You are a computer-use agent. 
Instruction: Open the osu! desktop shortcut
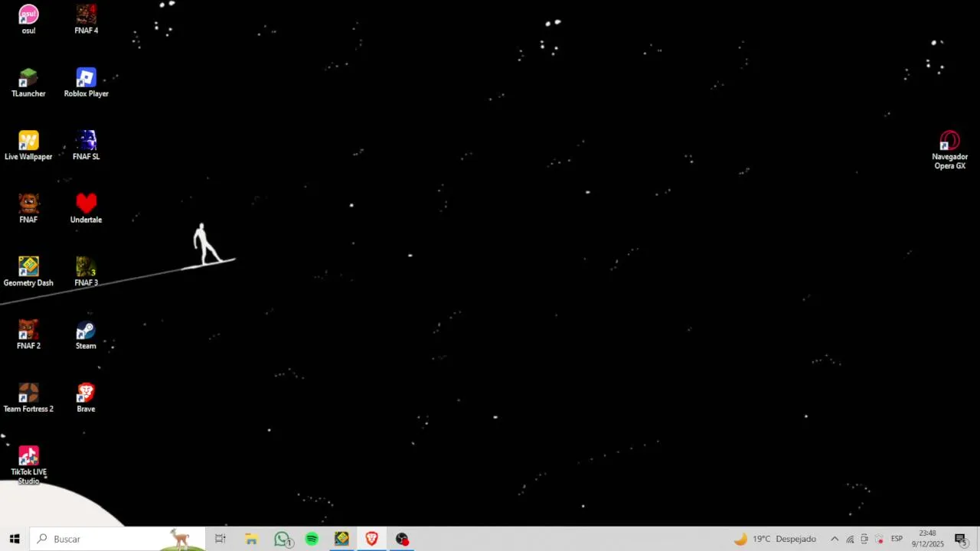(28, 19)
